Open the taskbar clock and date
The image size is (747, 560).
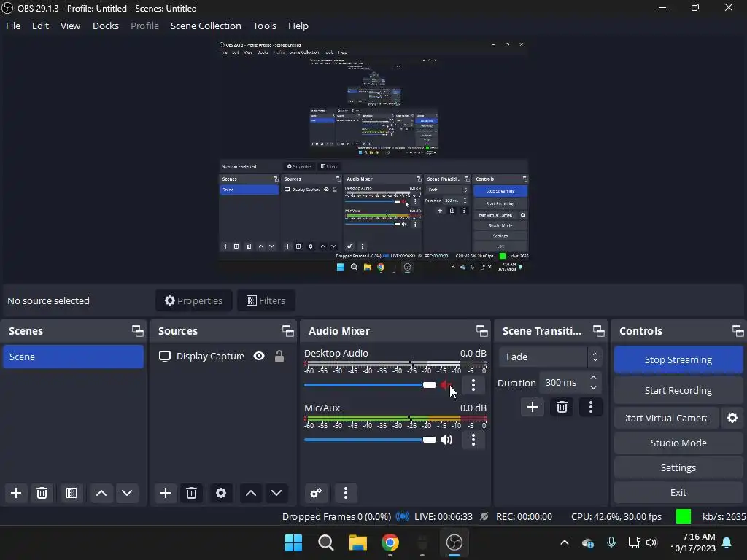[x=692, y=542]
